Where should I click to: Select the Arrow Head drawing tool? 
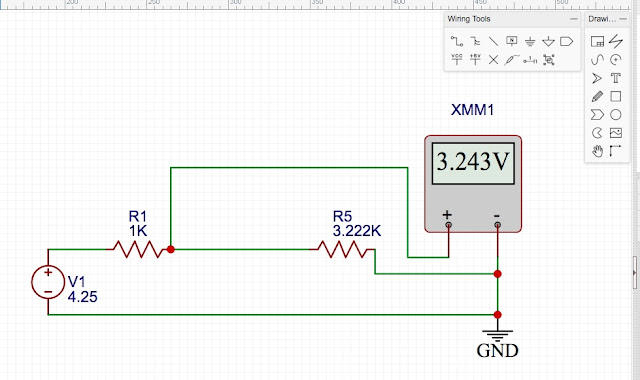click(597, 78)
